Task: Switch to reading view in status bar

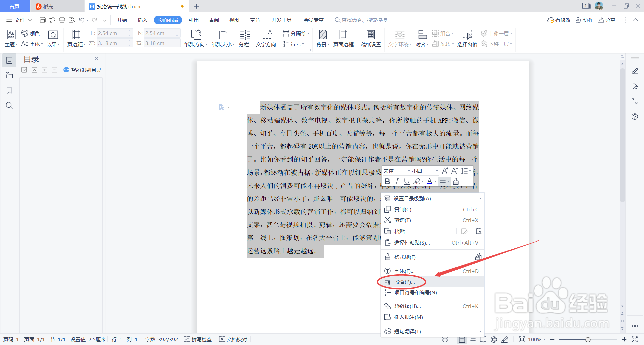Action: (483, 339)
